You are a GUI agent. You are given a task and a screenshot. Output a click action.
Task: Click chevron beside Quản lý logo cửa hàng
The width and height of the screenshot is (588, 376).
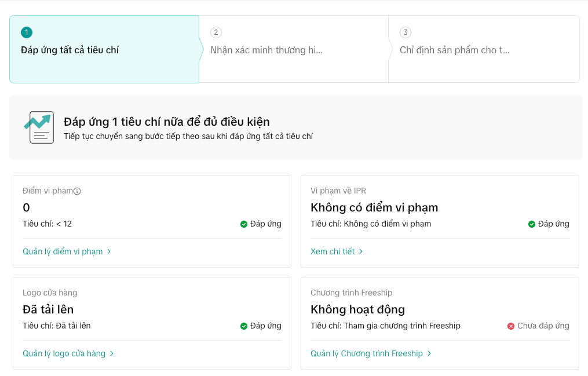click(112, 354)
